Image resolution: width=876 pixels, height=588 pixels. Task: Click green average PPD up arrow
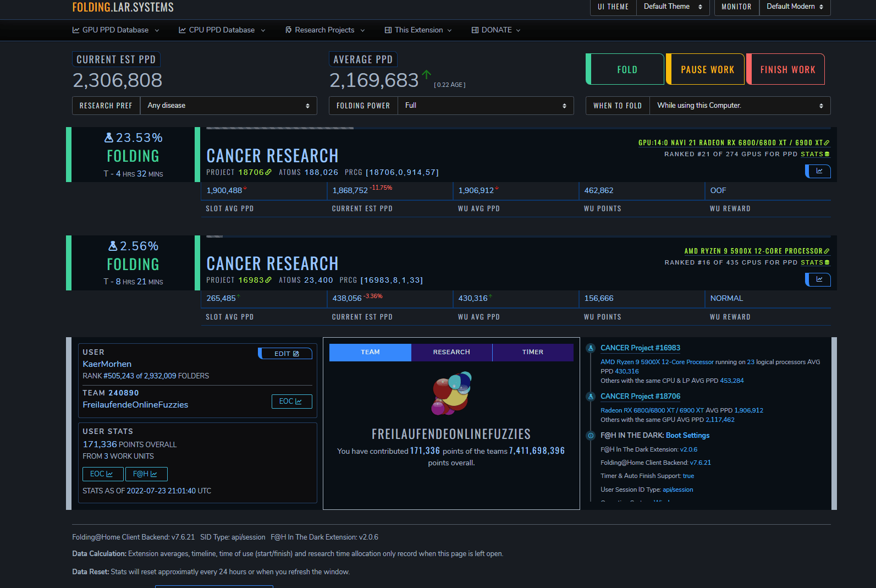pyautogui.click(x=426, y=75)
